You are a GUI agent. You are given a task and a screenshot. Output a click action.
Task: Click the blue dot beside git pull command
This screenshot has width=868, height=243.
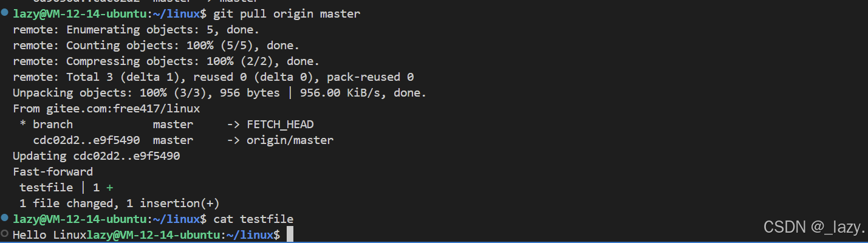5,13
